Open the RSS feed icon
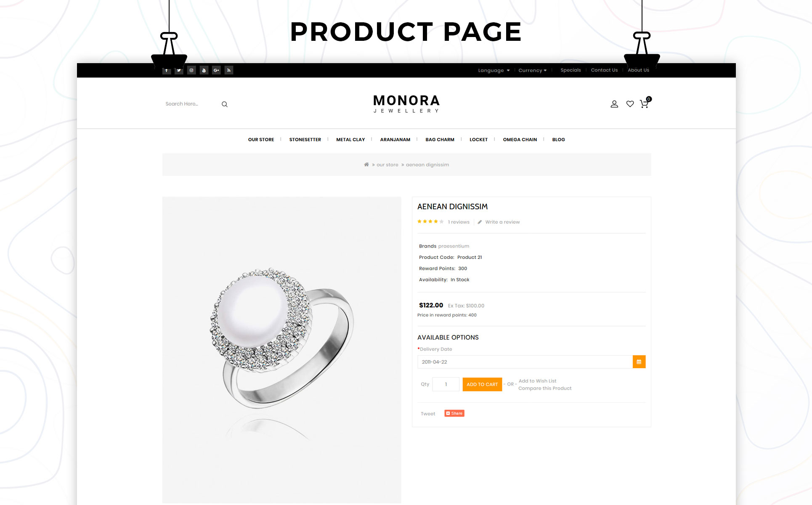 pyautogui.click(x=229, y=70)
